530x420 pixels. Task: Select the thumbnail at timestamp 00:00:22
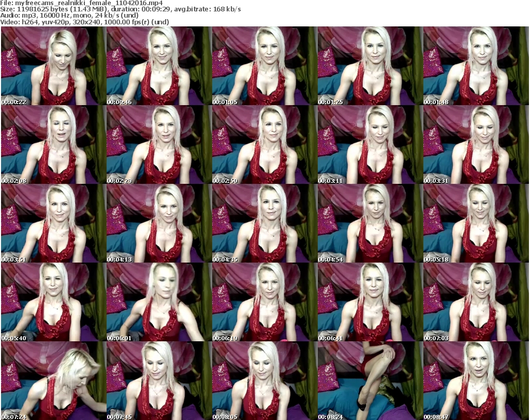(53, 66)
